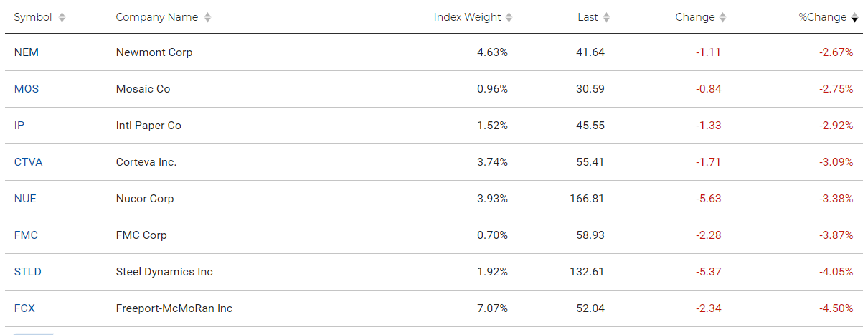The width and height of the screenshot is (868, 335).
Task: Click the Newmont Corp company name
Action: [154, 52]
